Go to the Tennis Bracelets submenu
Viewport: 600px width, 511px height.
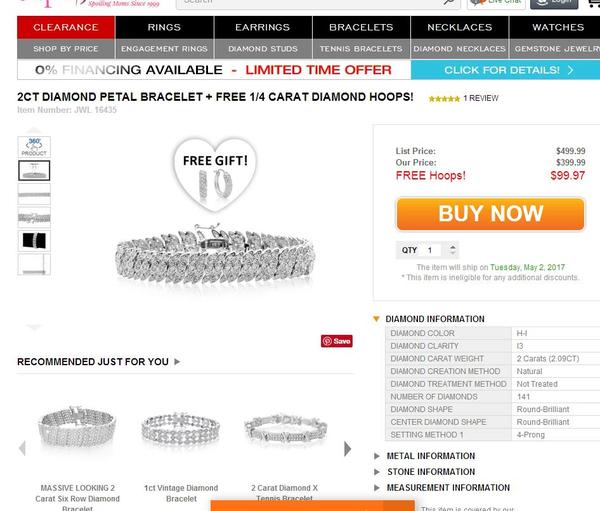click(361, 49)
